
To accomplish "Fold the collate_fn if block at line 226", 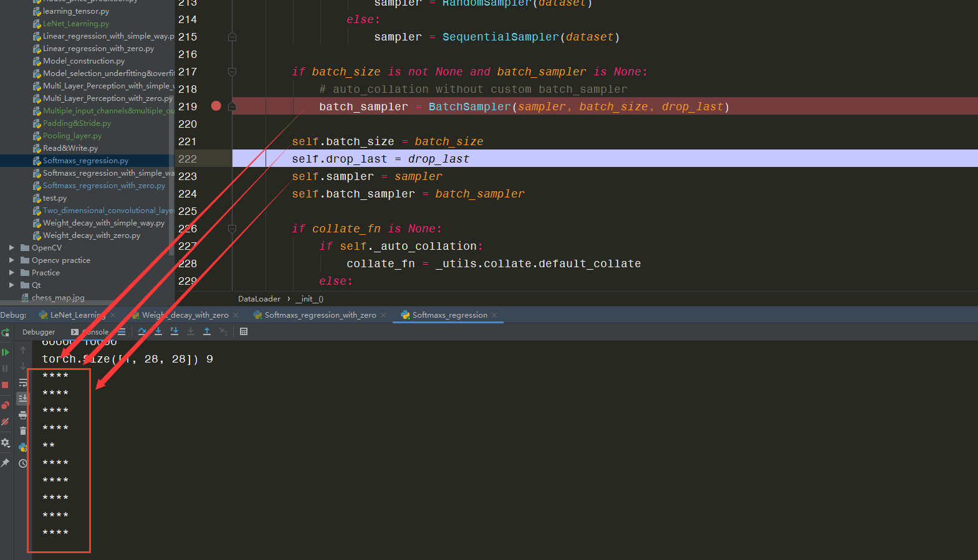I will (x=232, y=229).
